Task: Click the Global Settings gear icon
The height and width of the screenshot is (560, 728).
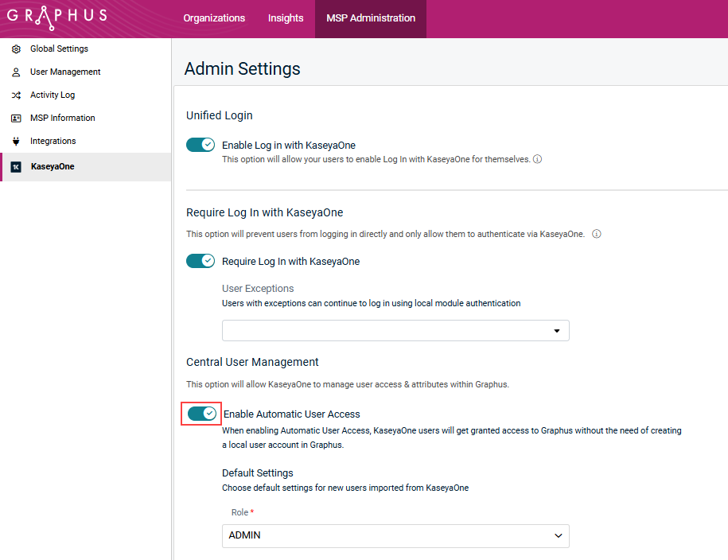Action: tap(16, 49)
